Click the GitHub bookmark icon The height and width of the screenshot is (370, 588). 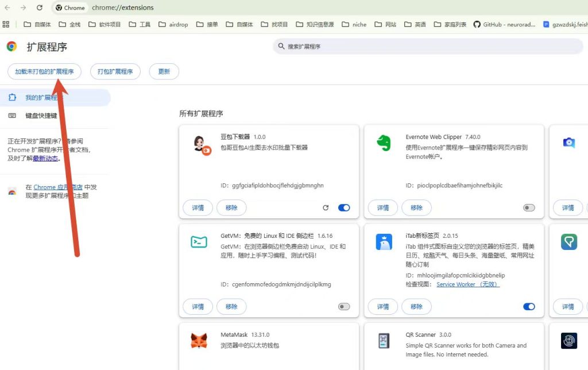click(477, 24)
